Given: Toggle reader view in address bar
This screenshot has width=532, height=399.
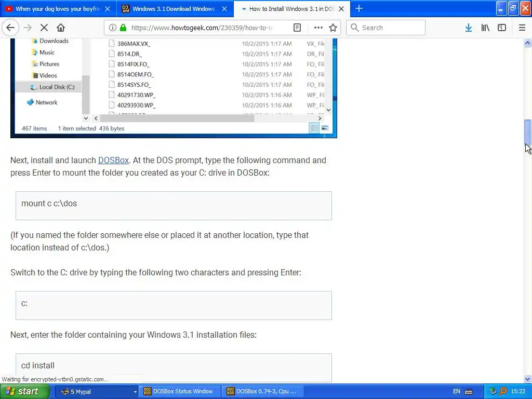Looking at the screenshot, I should 297,28.
